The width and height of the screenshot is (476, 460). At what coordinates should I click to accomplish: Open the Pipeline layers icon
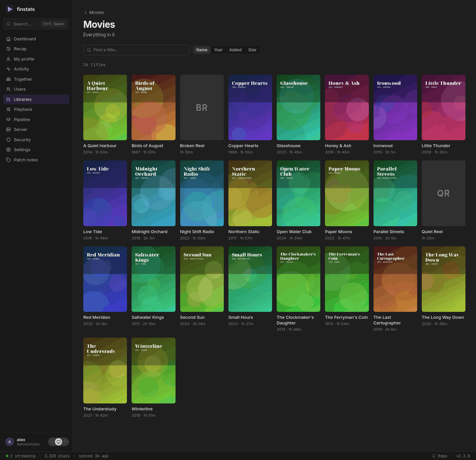(9, 120)
